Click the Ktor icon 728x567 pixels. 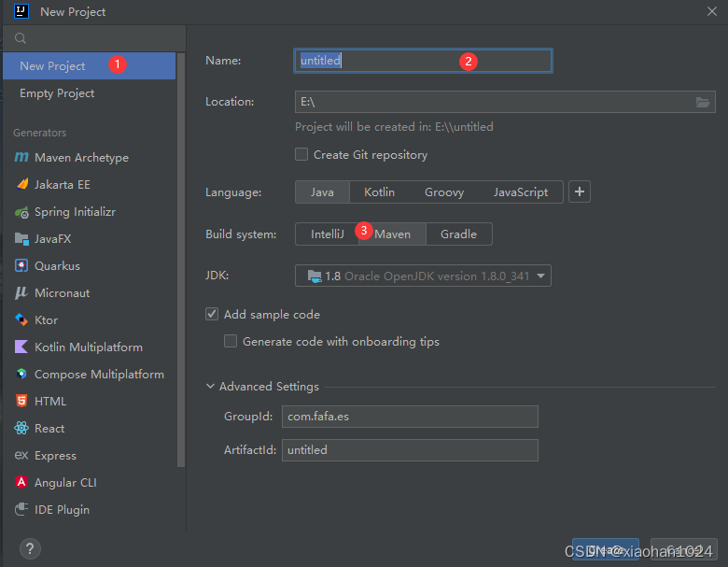pos(21,319)
